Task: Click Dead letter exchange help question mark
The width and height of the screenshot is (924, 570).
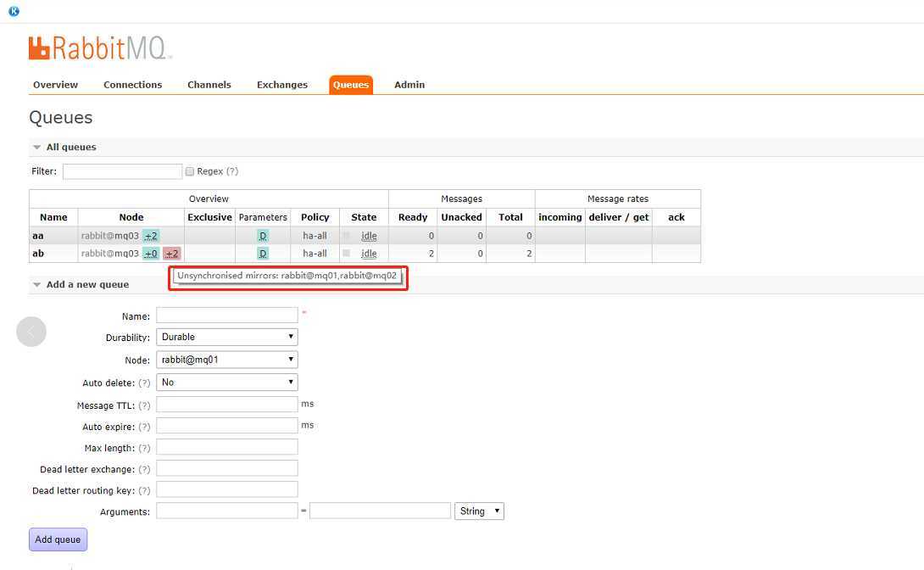Action: click(x=144, y=469)
